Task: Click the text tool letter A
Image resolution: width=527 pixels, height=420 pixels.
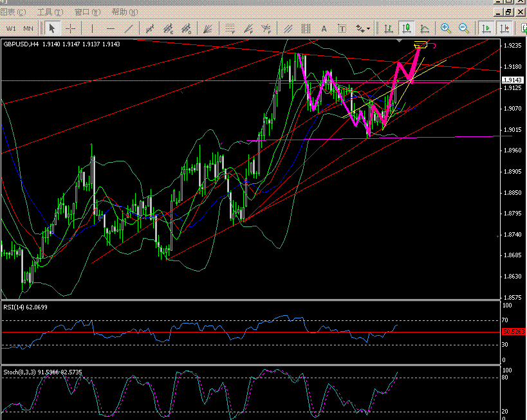Action: [x=324, y=28]
